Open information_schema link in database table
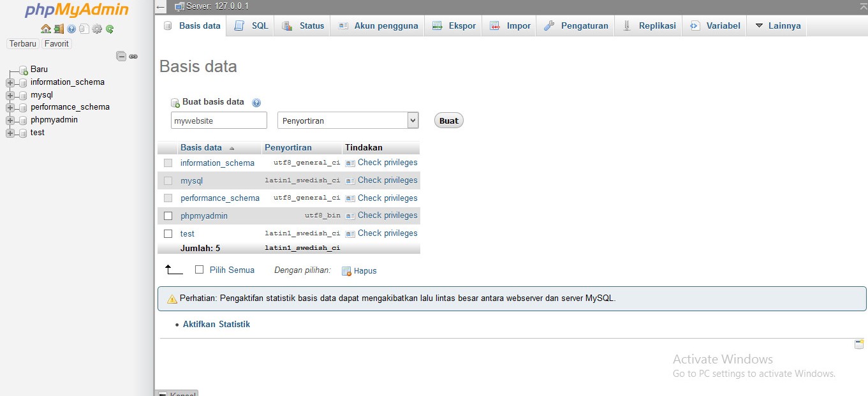Viewport: 868px width, 396px height. 217,163
